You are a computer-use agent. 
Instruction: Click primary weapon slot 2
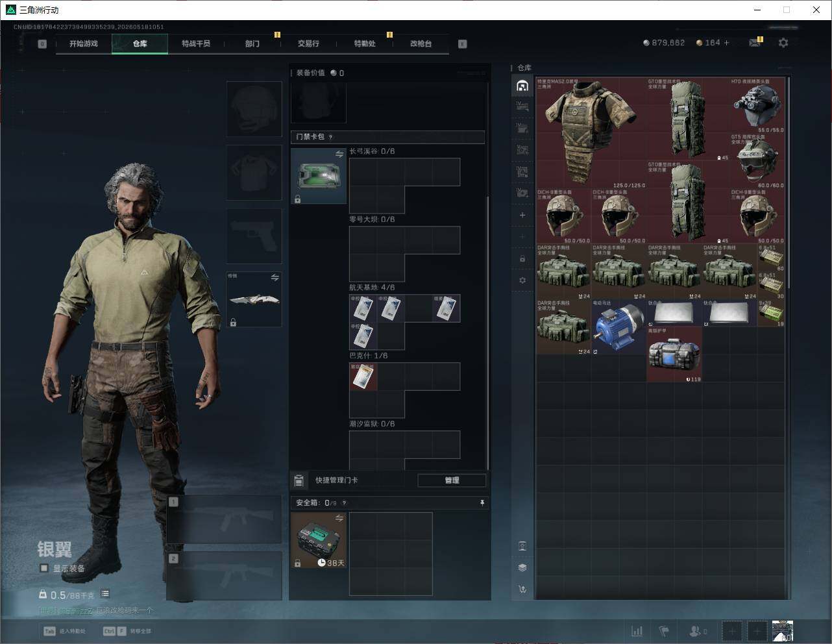(225, 576)
